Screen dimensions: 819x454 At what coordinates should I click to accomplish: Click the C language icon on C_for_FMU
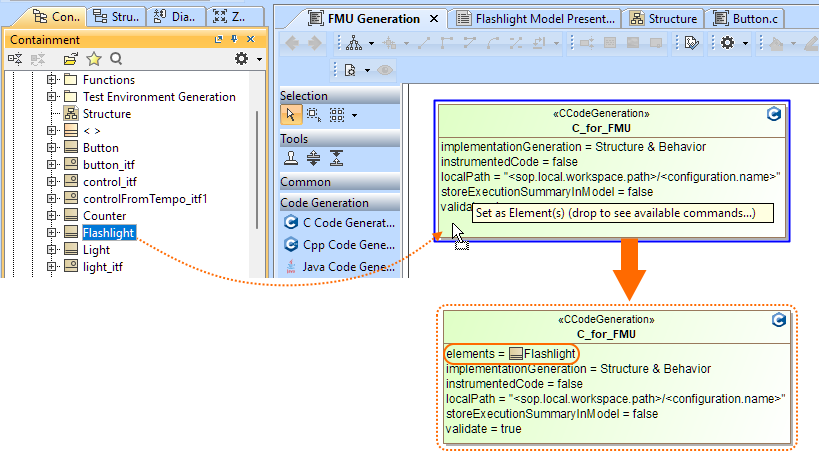(x=774, y=113)
